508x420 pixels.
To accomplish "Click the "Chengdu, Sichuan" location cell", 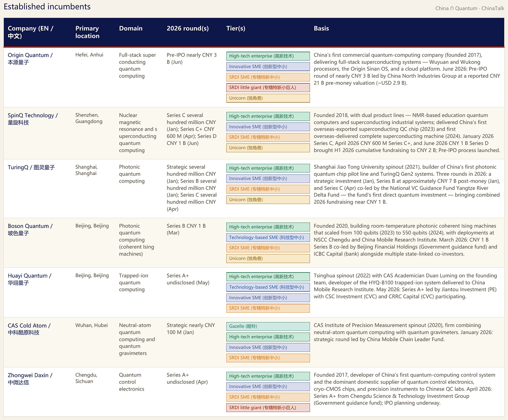I will 87,378.
